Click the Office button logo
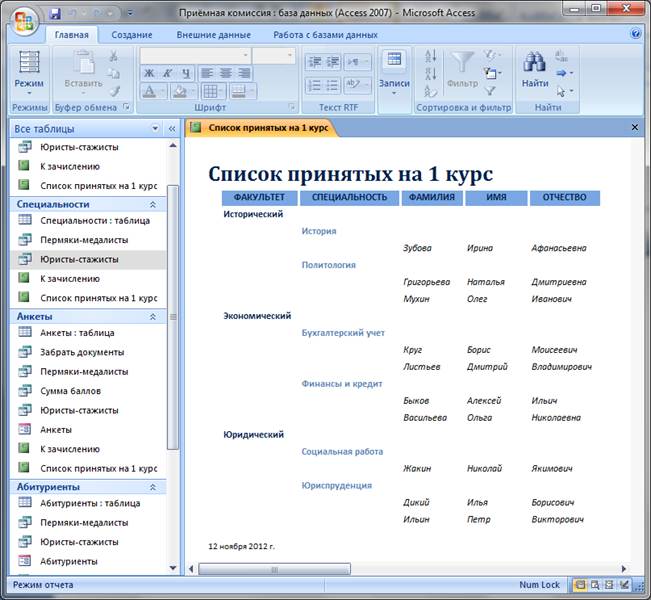The image size is (651, 600). 24,20
